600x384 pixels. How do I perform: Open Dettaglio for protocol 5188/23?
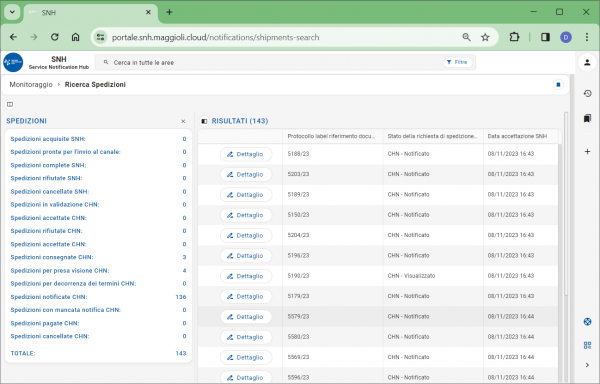246,154
